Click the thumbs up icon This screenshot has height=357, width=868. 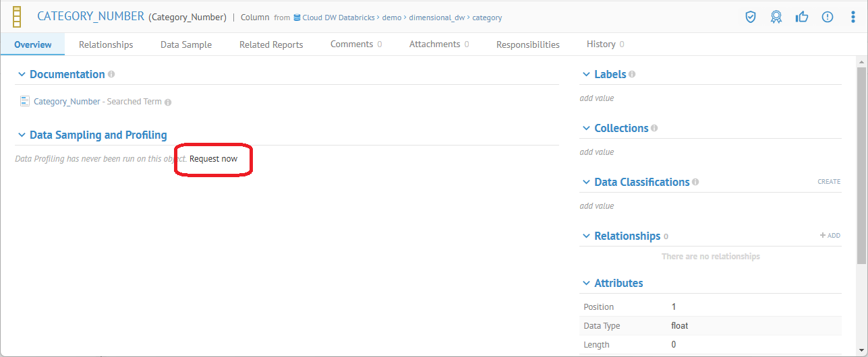click(801, 17)
